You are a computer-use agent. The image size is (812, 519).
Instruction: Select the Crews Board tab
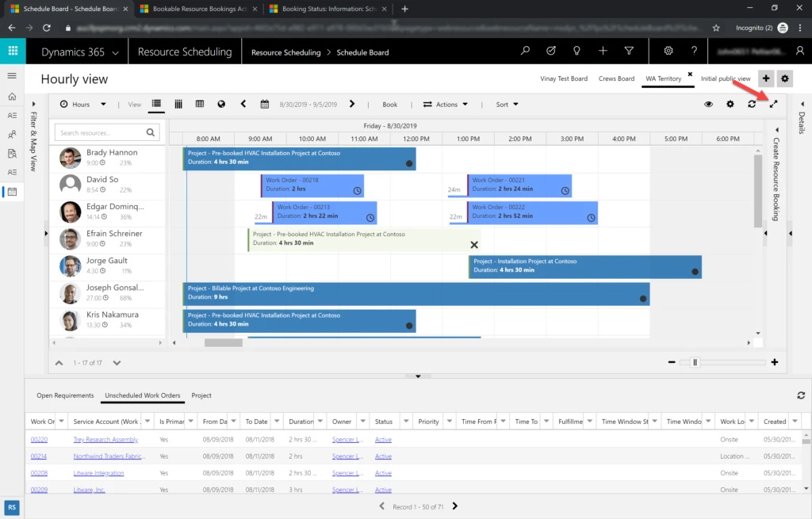click(x=616, y=78)
